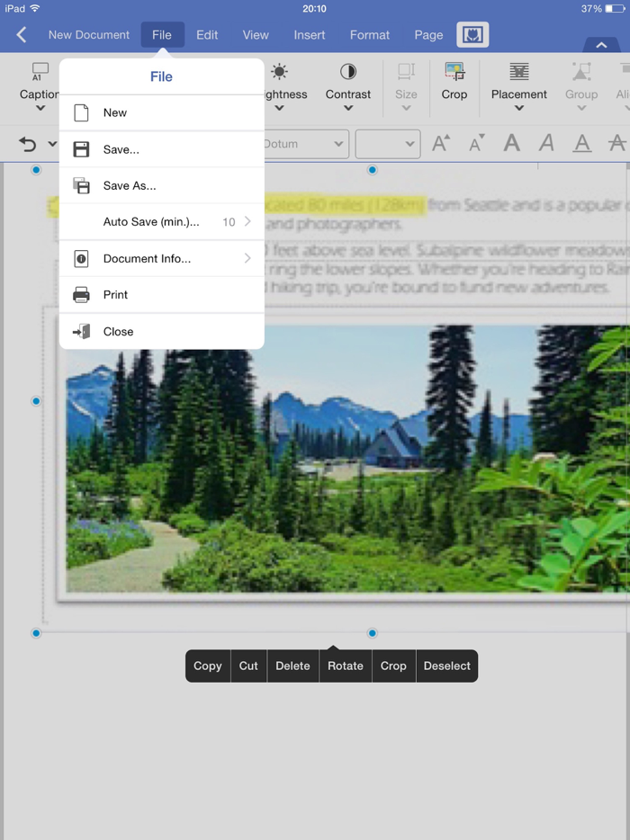
Task: Click the Placement icon
Action: (519, 71)
